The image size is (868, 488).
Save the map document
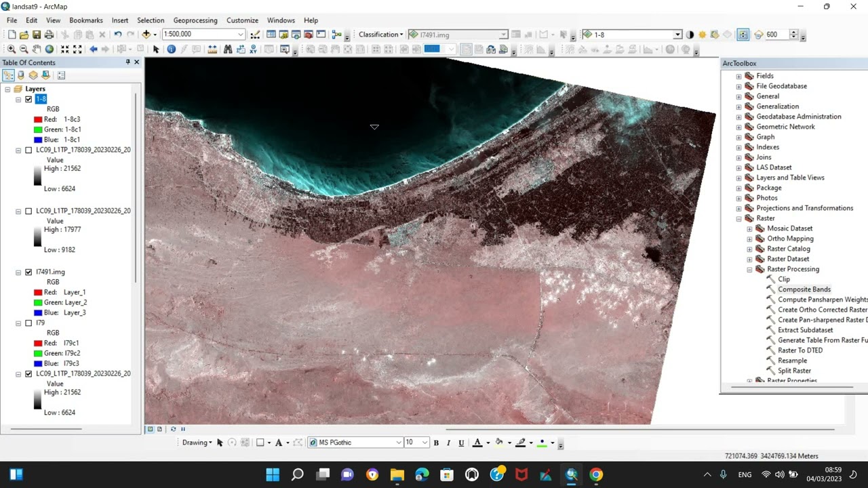pyautogui.click(x=36, y=35)
